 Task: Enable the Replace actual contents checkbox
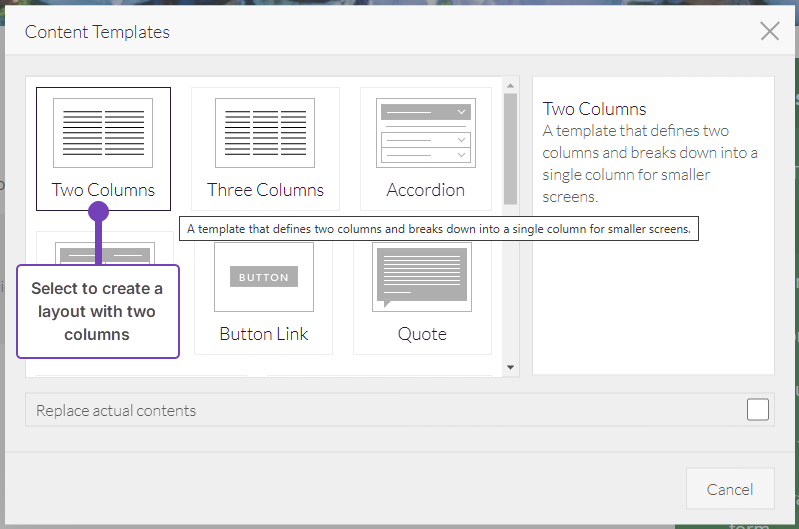point(758,410)
